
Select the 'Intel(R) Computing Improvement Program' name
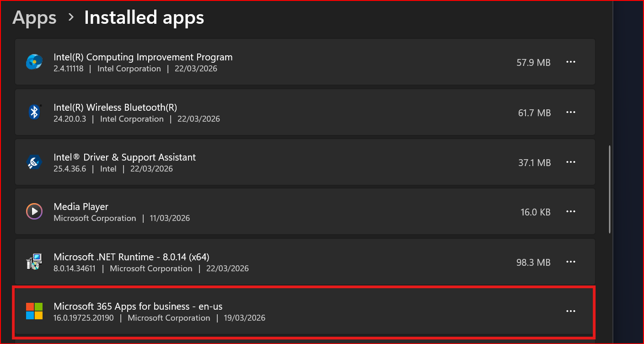click(143, 57)
